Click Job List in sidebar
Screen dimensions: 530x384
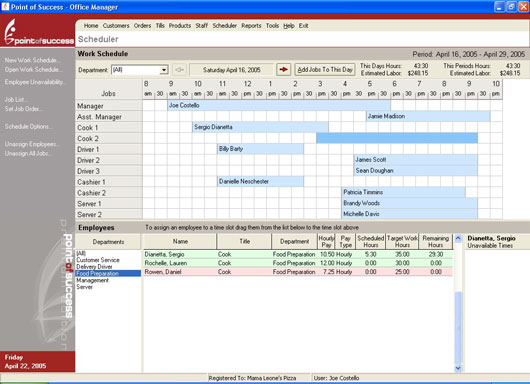pos(16,99)
